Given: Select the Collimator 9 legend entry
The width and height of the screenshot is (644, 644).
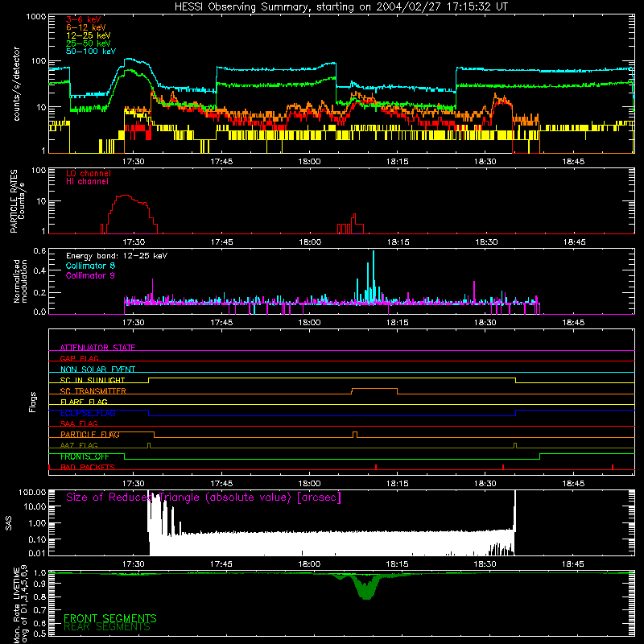Looking at the screenshot, I should tap(90, 275).
